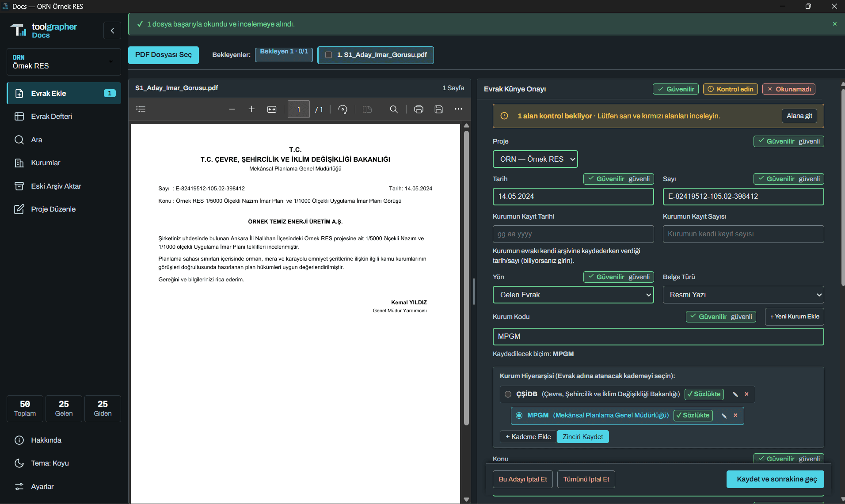Print the PDF document
Viewport: 845px width, 504px height.
tap(419, 109)
